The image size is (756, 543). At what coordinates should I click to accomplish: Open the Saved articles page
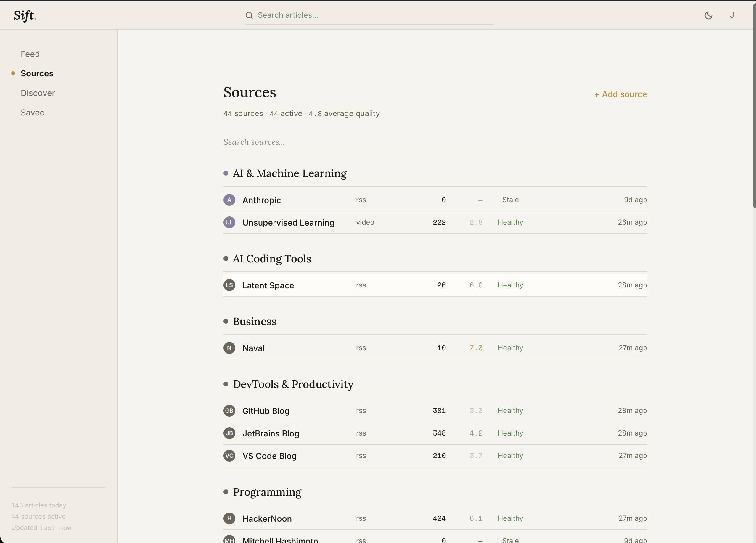(x=32, y=112)
